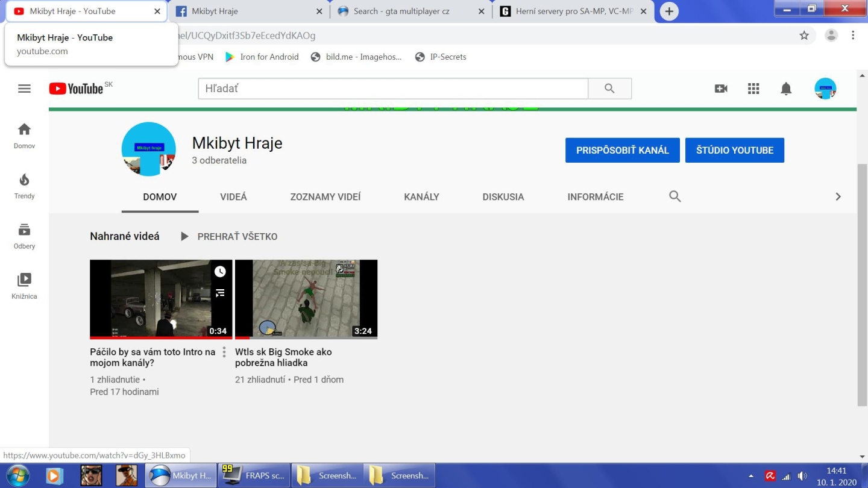Image resolution: width=868 pixels, height=488 pixels.
Task: Click the Hľadať search field
Action: tap(393, 89)
